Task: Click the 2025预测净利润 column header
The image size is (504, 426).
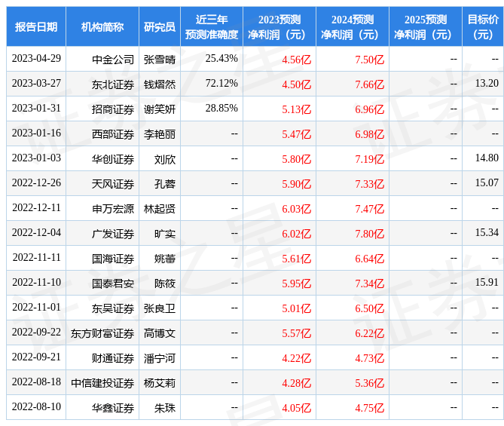Action: pos(425,26)
